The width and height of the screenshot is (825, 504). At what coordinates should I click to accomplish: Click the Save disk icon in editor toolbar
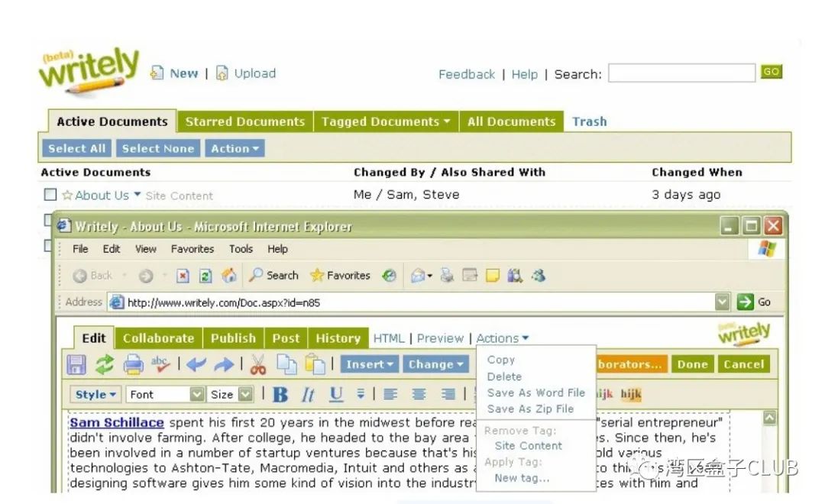point(76,364)
